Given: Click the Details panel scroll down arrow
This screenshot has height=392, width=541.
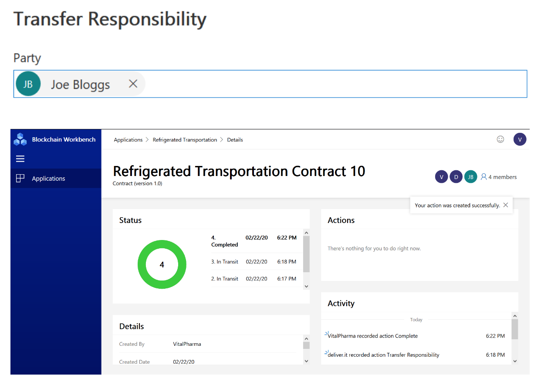Looking at the screenshot, I should (306, 361).
